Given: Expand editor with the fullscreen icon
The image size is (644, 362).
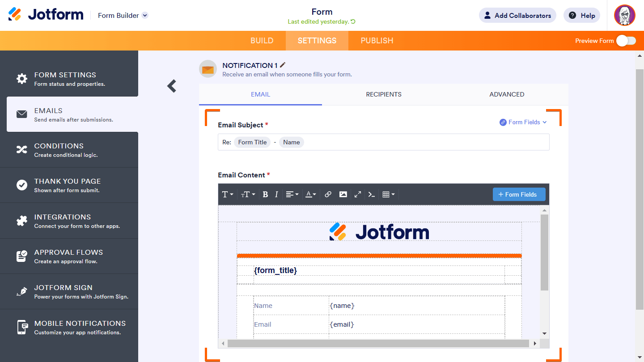Looking at the screenshot, I should (358, 194).
